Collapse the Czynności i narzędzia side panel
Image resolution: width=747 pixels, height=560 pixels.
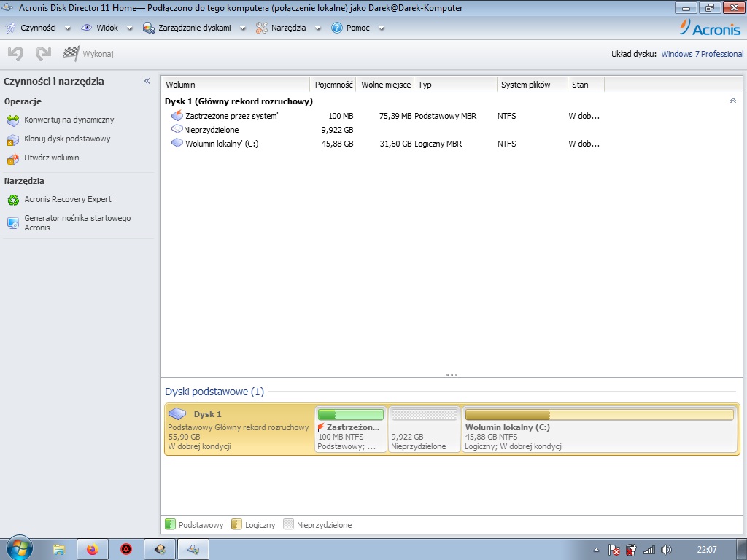(x=147, y=81)
